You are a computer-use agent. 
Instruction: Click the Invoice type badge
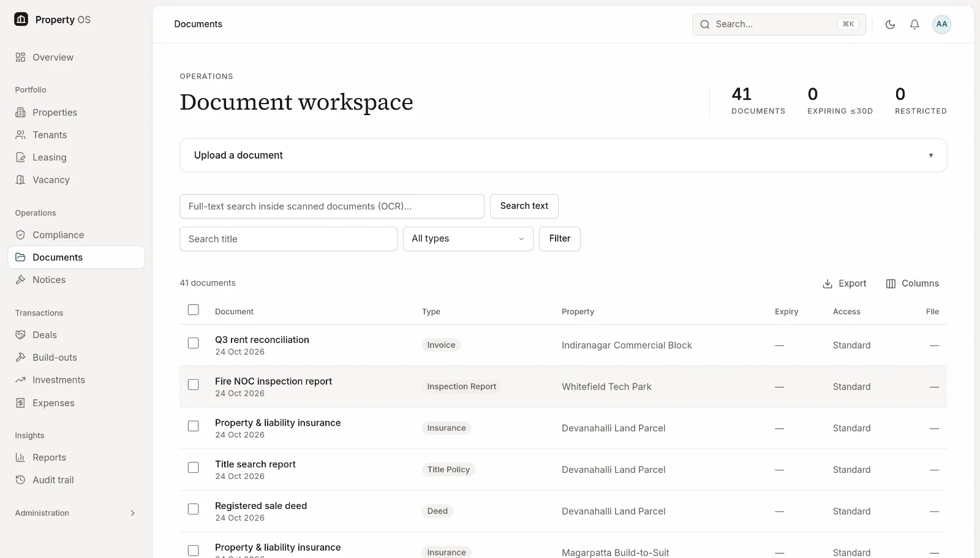coord(441,345)
